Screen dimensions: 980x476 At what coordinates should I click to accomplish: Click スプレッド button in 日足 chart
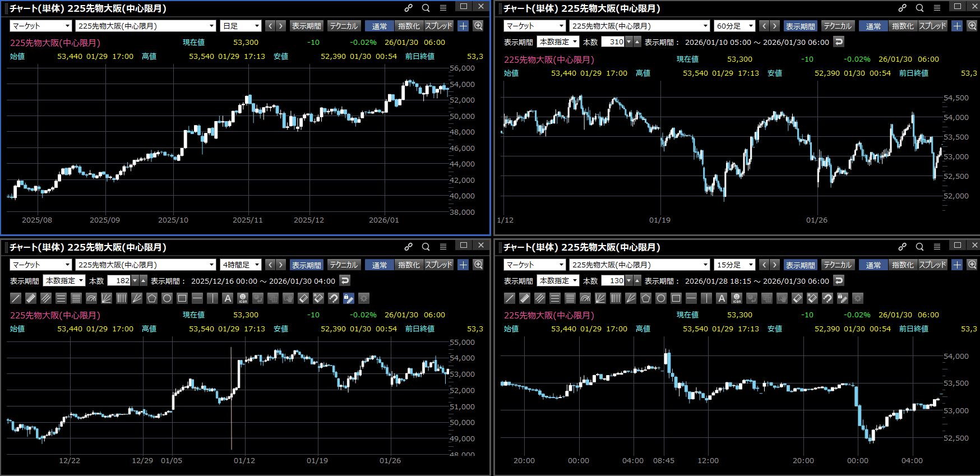pyautogui.click(x=438, y=26)
